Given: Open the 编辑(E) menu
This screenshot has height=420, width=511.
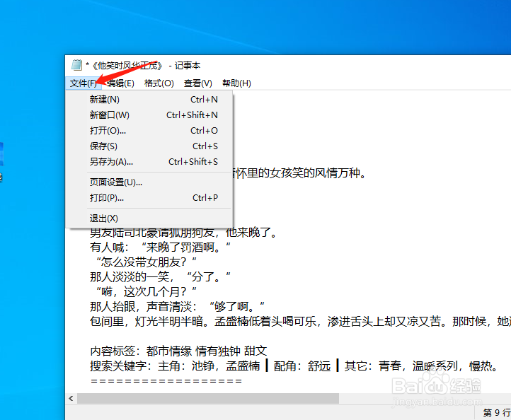Looking at the screenshot, I should pyautogui.click(x=120, y=83).
